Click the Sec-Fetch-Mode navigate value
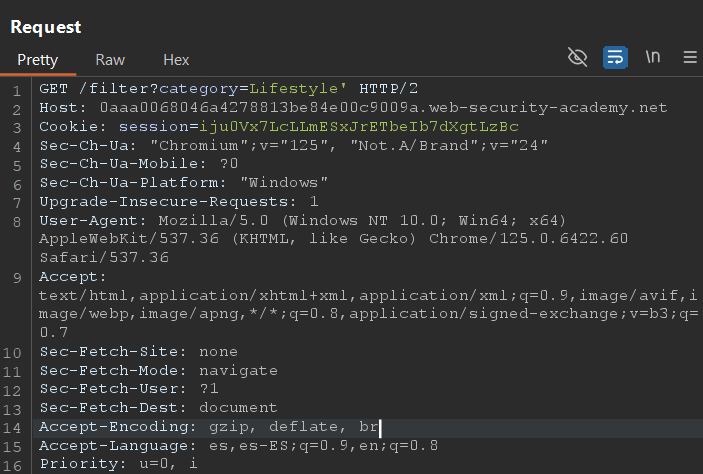 (238, 371)
